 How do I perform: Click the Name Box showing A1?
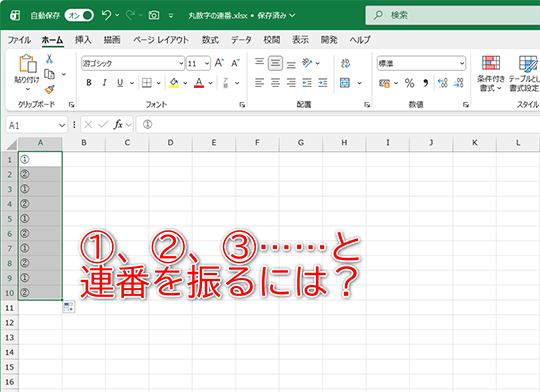[36, 125]
